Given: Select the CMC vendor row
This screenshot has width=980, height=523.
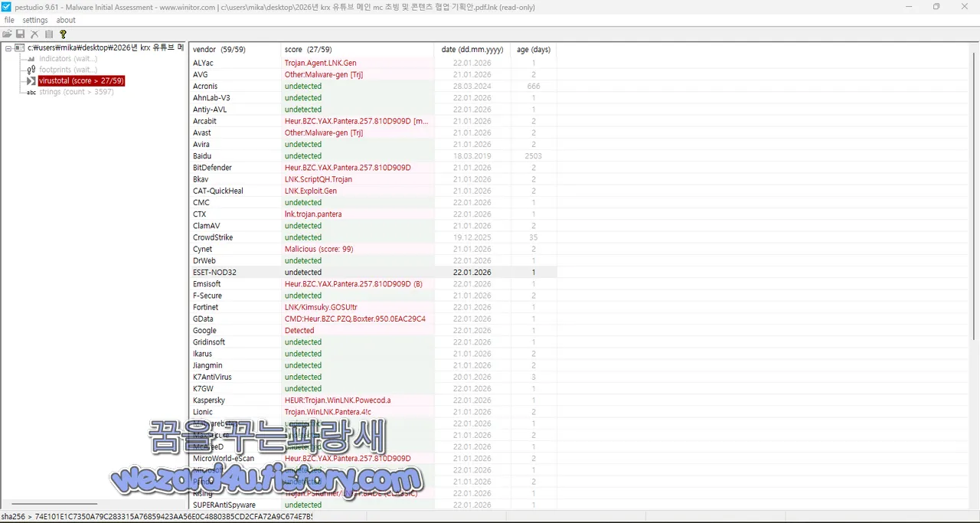Looking at the screenshot, I should (373, 202).
